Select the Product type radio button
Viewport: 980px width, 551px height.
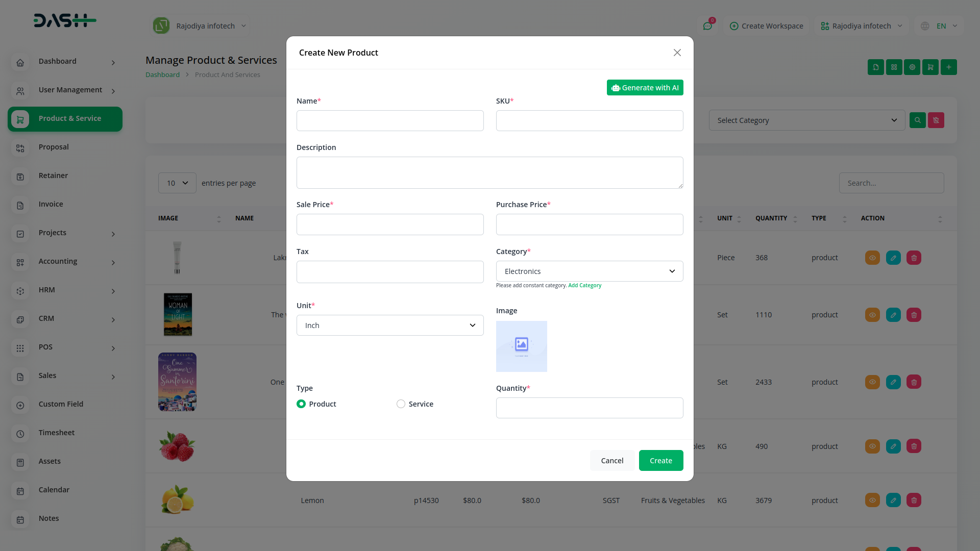point(301,404)
